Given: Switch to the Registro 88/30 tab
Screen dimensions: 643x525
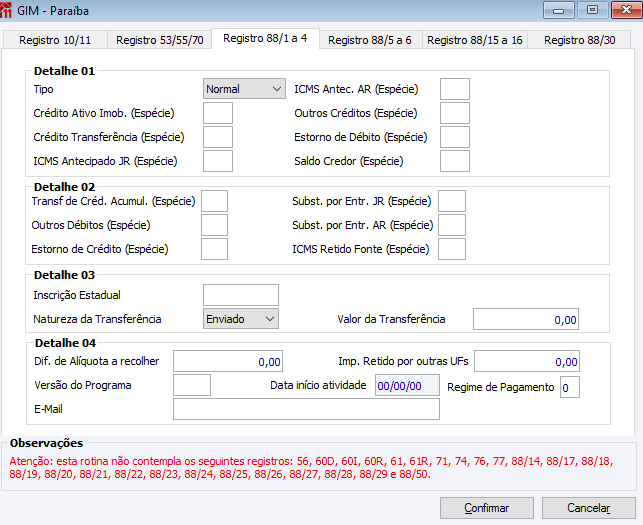Looking at the screenshot, I should [x=579, y=40].
